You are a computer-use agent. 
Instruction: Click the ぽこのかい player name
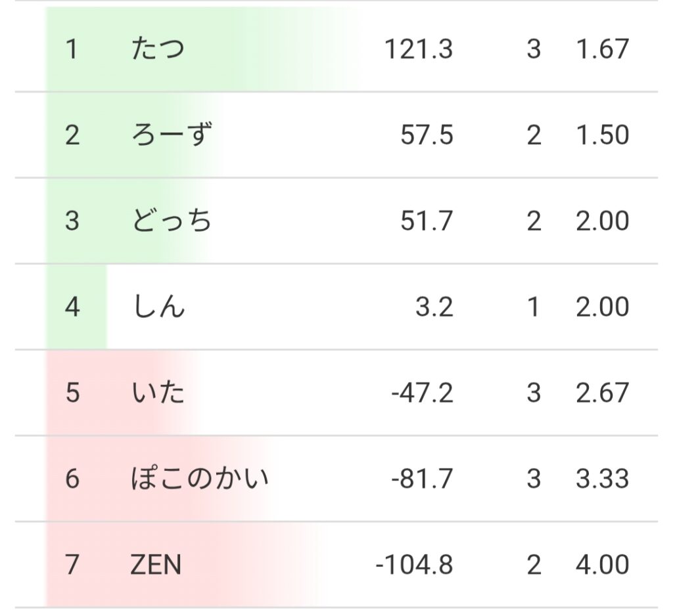[x=200, y=479]
